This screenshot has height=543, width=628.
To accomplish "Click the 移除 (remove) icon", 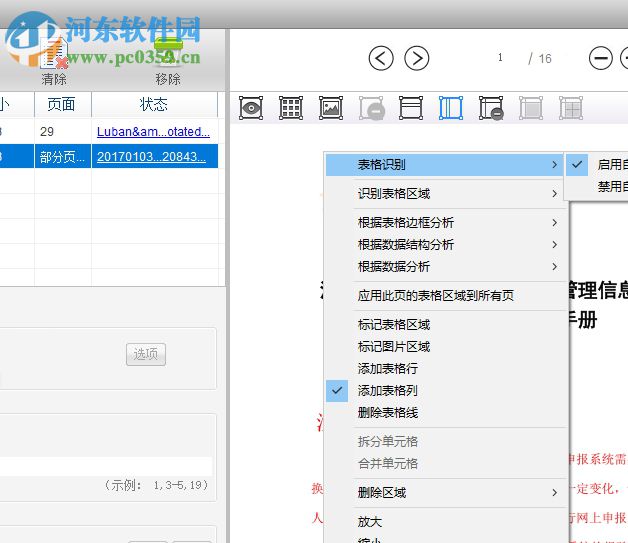I will coord(168,51).
